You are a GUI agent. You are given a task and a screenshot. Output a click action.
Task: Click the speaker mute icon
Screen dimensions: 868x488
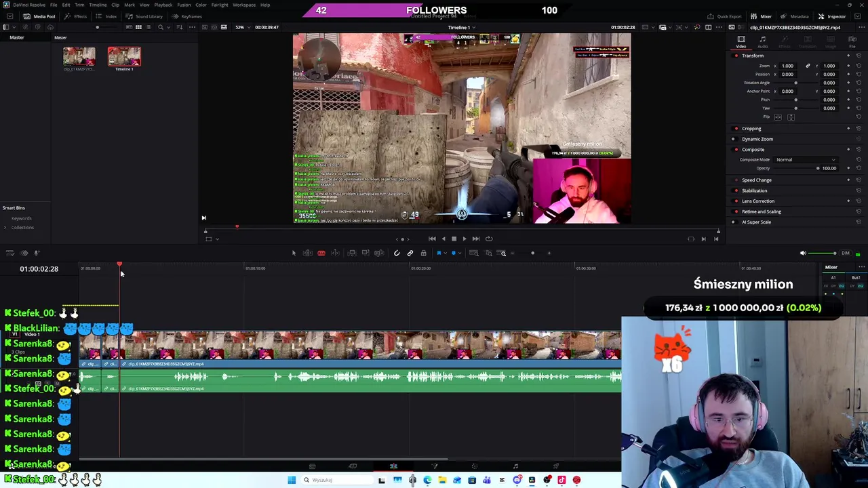803,253
